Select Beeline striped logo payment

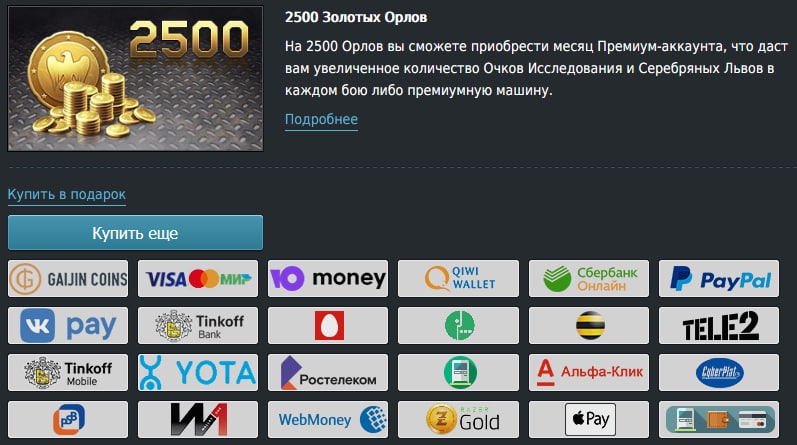[x=589, y=325]
